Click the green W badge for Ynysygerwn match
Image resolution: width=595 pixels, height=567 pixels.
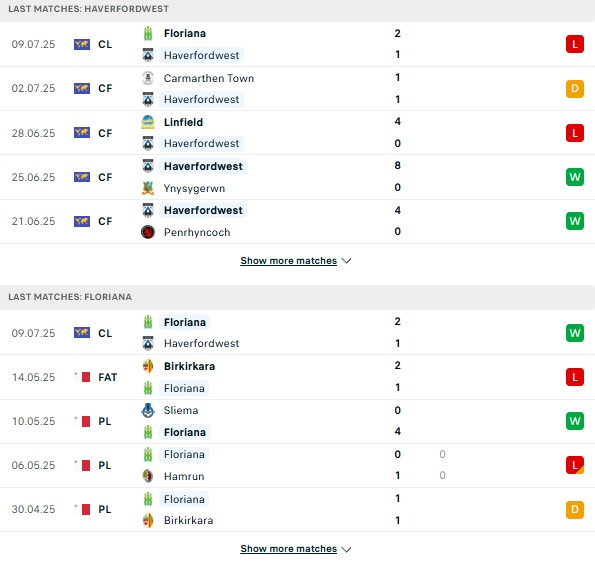point(575,177)
